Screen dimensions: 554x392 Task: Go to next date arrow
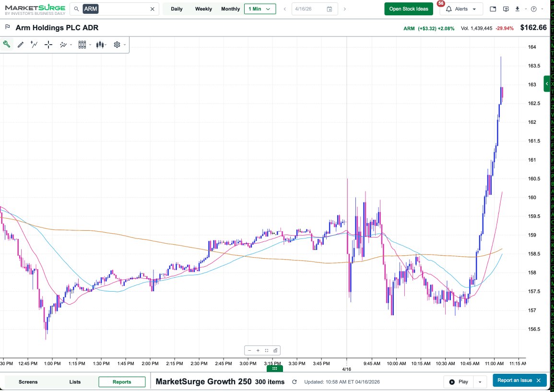tap(344, 9)
